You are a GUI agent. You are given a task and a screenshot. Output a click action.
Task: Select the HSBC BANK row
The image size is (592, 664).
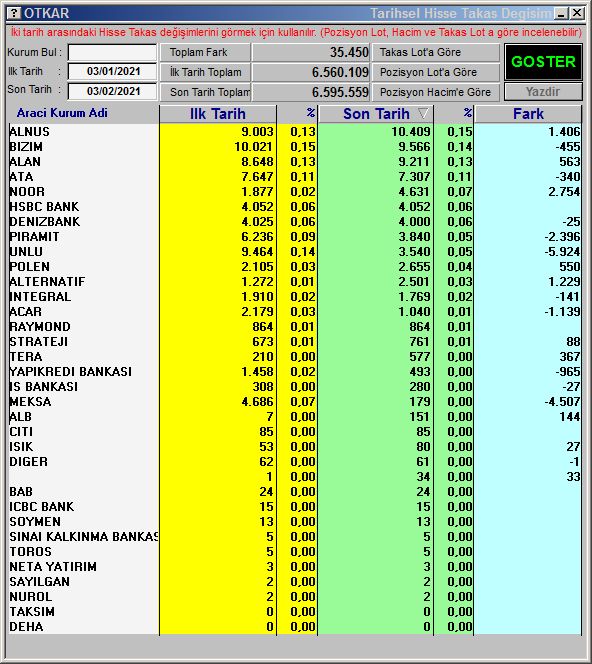point(295,207)
